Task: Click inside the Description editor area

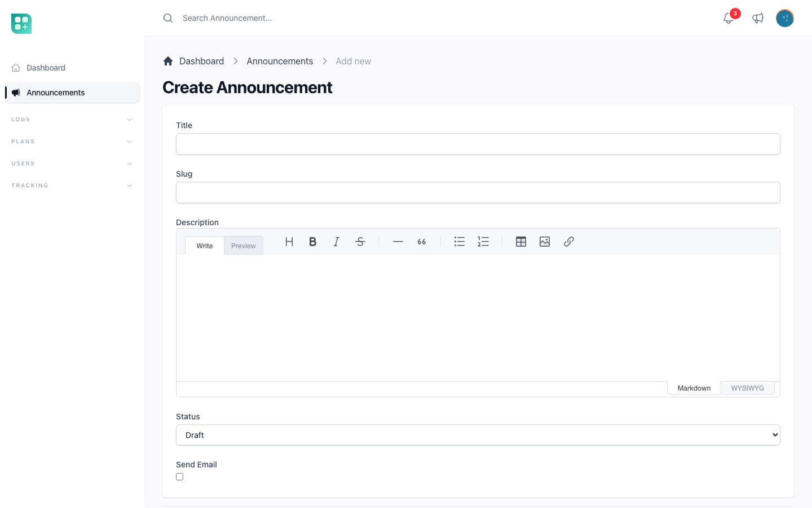Action: (478, 317)
